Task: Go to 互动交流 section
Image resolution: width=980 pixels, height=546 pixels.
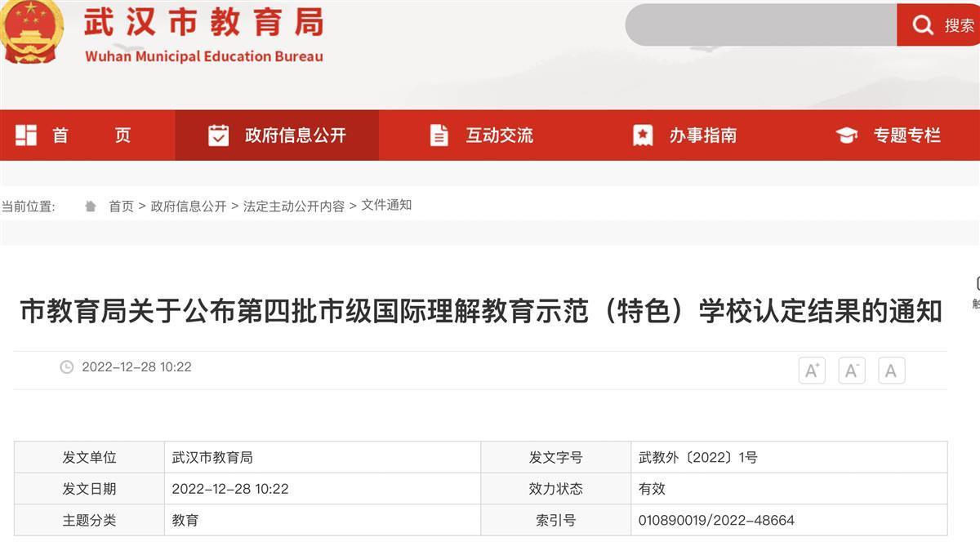Action: pos(499,135)
